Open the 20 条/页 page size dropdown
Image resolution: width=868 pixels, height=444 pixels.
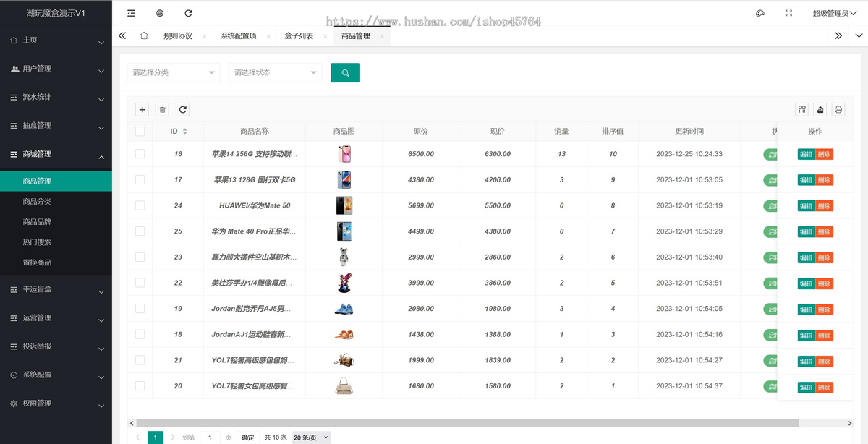pos(312,437)
